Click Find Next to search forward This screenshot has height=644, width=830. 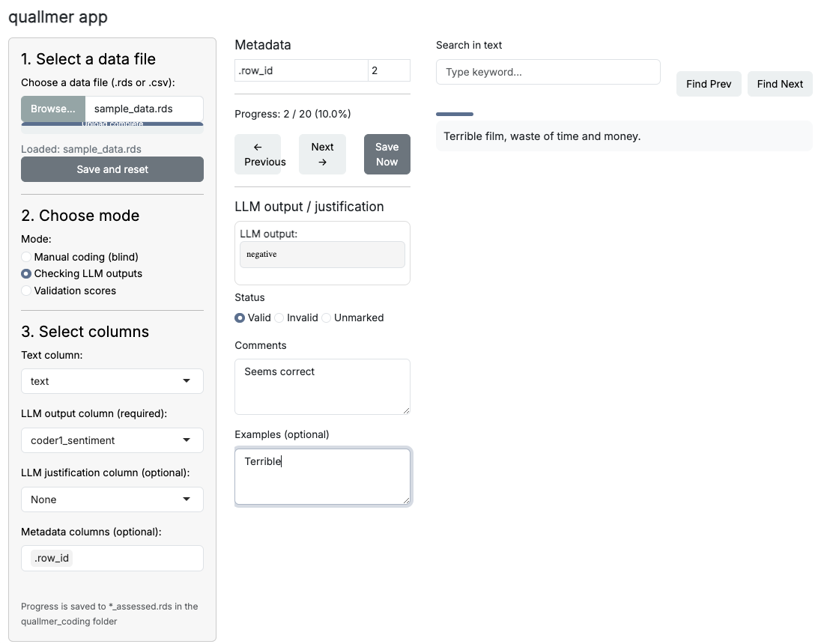tap(780, 84)
